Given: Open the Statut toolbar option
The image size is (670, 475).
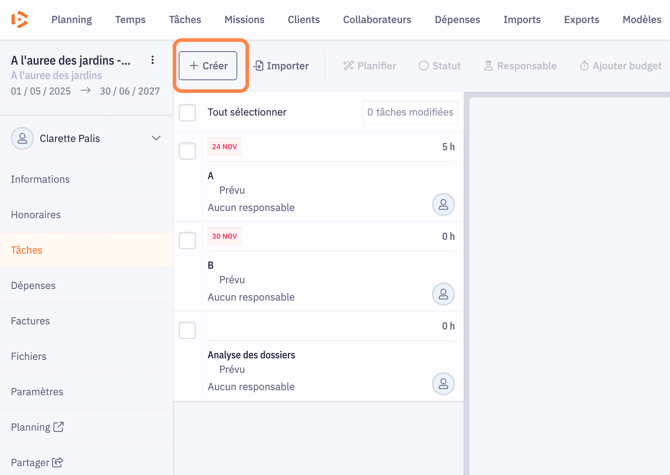Looking at the screenshot, I should pyautogui.click(x=439, y=66).
